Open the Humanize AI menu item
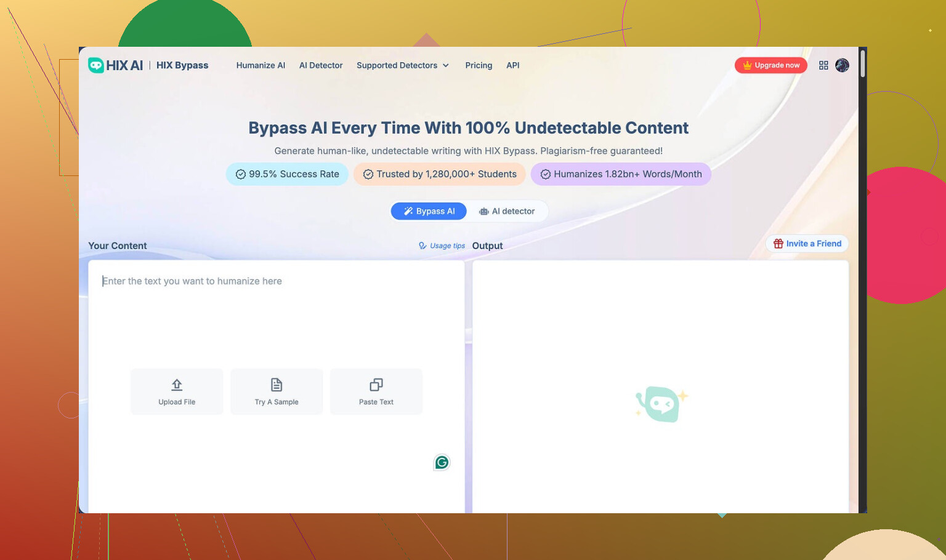This screenshot has width=946, height=560. [261, 65]
